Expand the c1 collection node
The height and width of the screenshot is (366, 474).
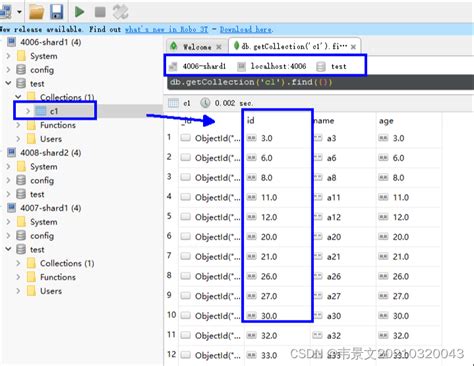(28, 111)
